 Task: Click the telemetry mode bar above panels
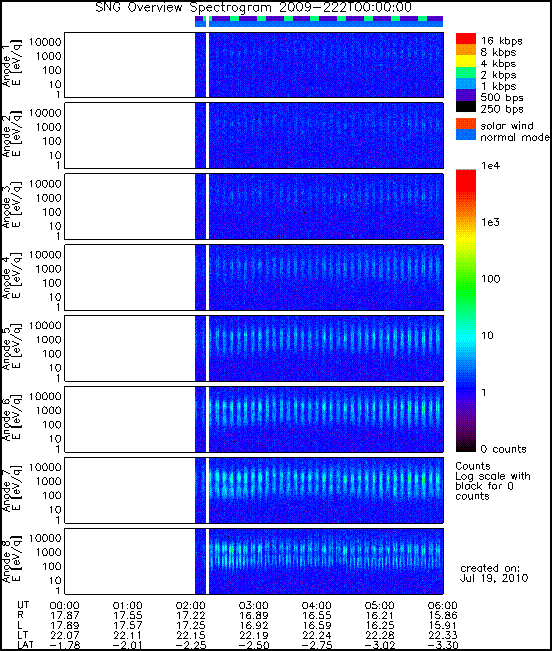(319, 21)
